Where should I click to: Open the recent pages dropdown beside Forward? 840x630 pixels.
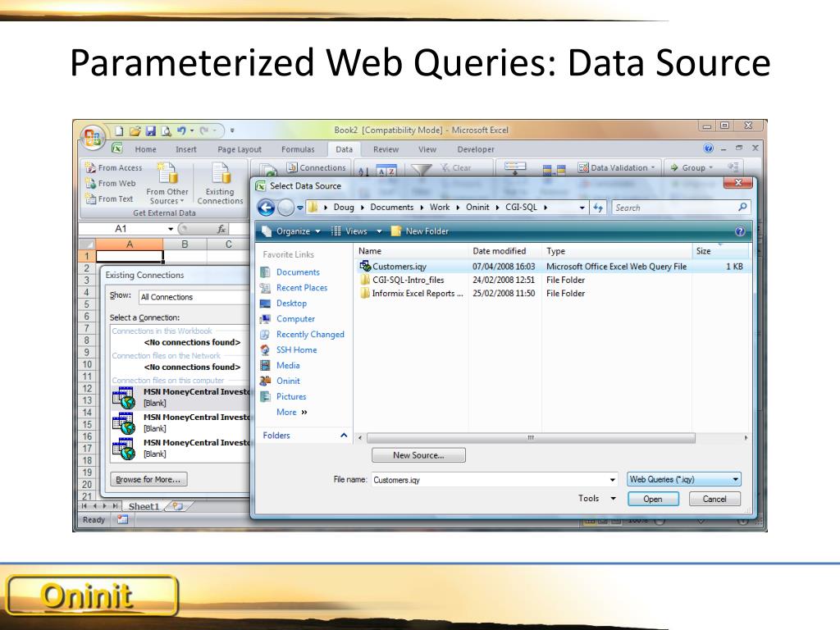point(300,208)
